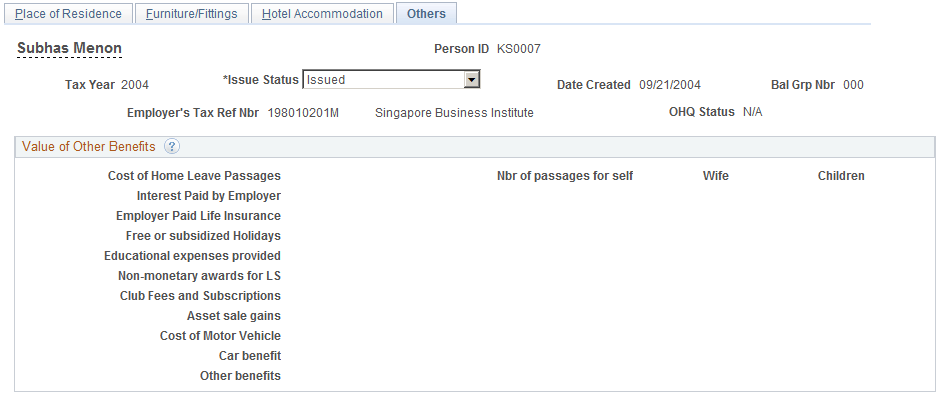Expand the Issue Status dropdown arrow

click(472, 80)
